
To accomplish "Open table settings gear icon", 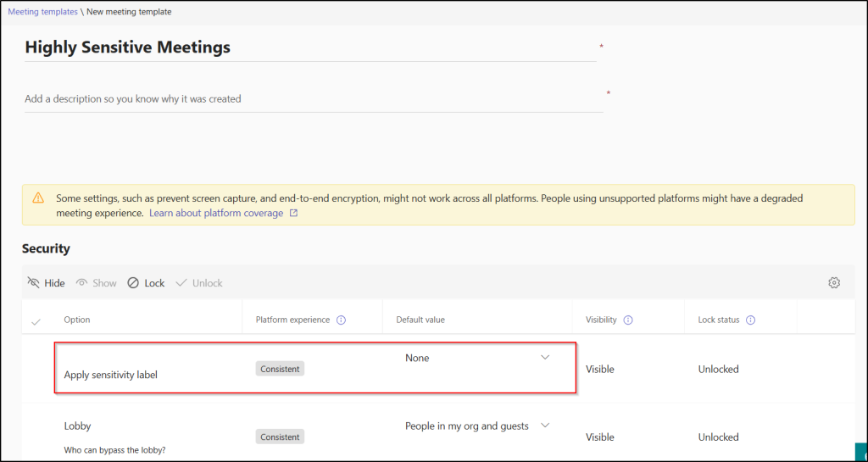I will click(x=834, y=283).
